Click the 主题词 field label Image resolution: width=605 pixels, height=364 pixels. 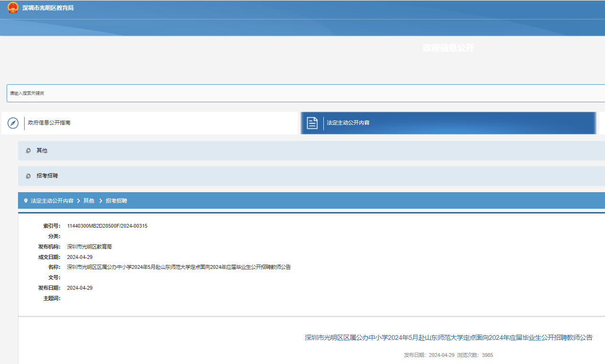(x=52, y=298)
